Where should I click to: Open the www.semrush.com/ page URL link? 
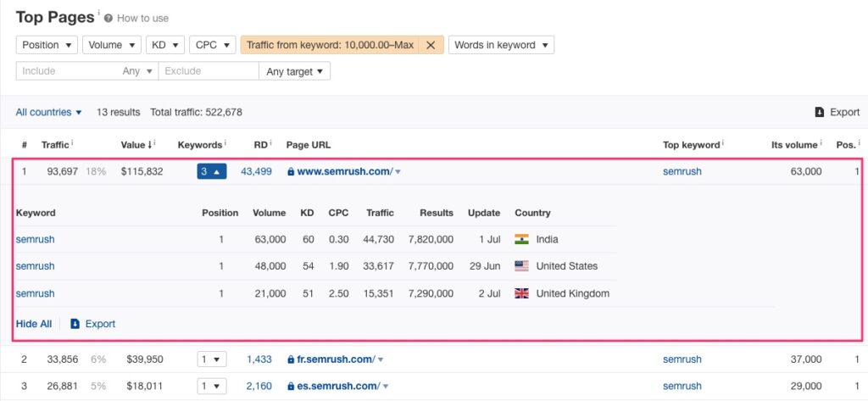[345, 172]
